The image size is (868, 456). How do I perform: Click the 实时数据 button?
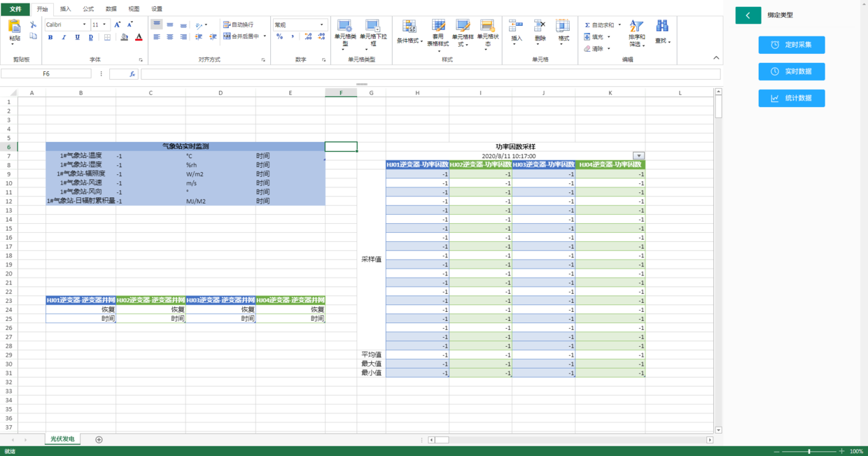pos(792,71)
